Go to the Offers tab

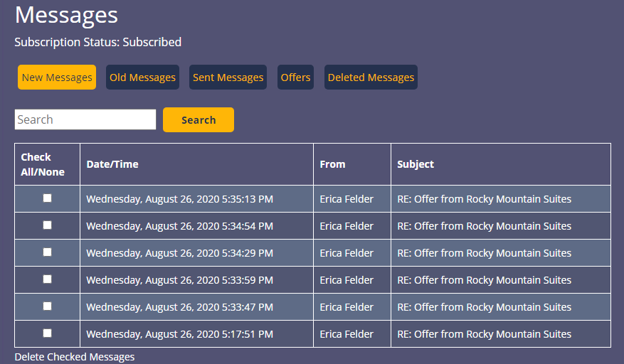coord(295,77)
